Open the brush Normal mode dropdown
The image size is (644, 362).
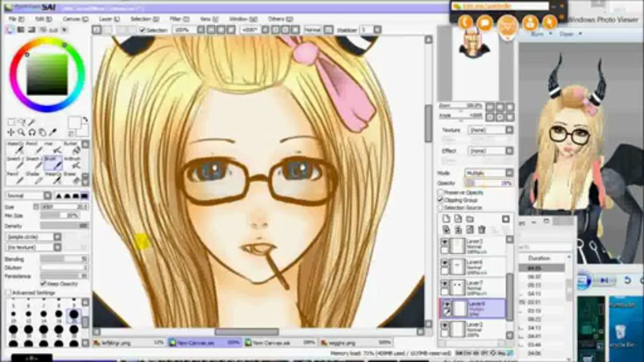[x=29, y=196]
